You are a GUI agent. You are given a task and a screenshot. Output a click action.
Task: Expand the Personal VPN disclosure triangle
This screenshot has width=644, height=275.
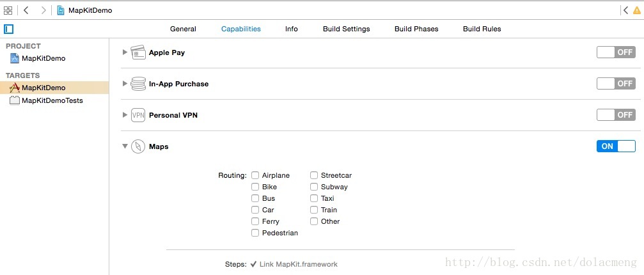click(125, 115)
